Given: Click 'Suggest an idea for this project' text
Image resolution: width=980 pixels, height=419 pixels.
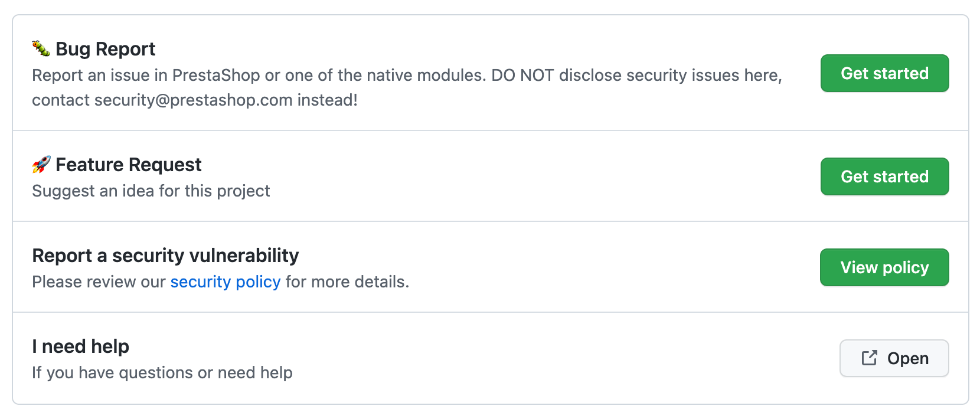Looking at the screenshot, I should pyautogui.click(x=151, y=191).
